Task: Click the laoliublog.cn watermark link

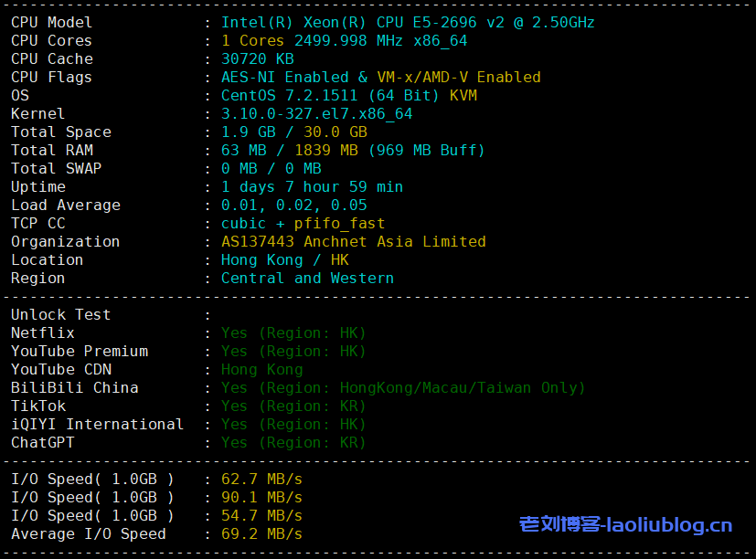Action: point(625,524)
